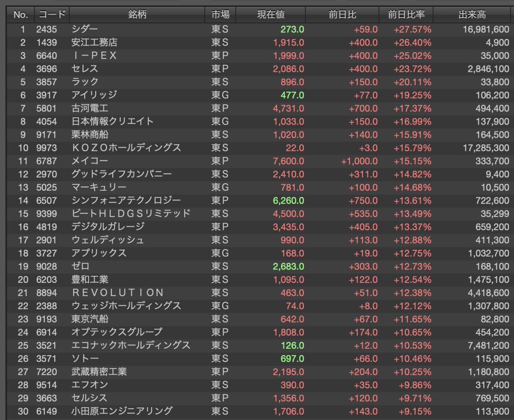
Task: Click current price 22.0
Action: point(295,148)
